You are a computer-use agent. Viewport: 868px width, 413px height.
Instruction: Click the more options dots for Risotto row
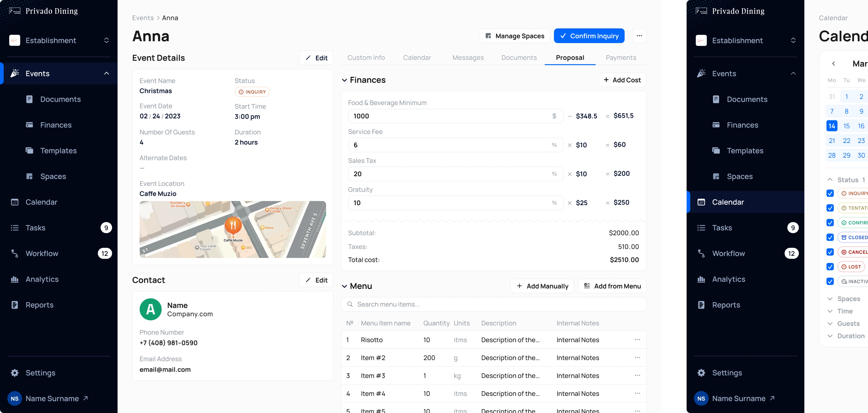637,340
